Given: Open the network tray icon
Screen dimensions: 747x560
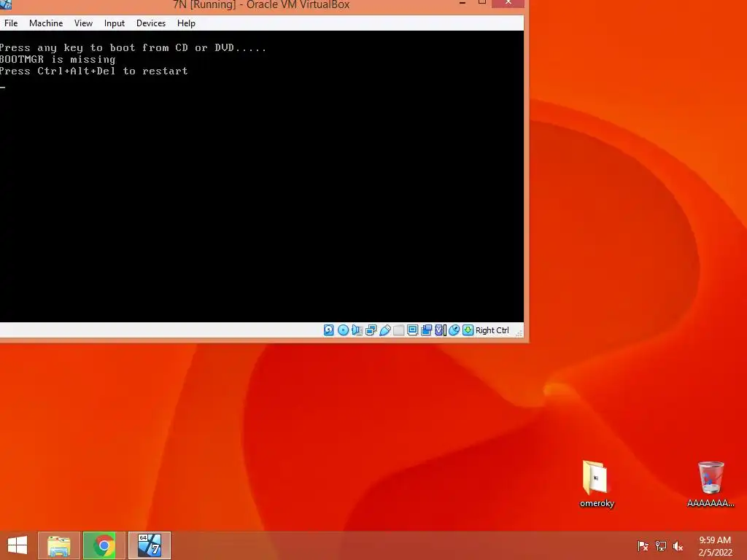Looking at the screenshot, I should point(660,546).
